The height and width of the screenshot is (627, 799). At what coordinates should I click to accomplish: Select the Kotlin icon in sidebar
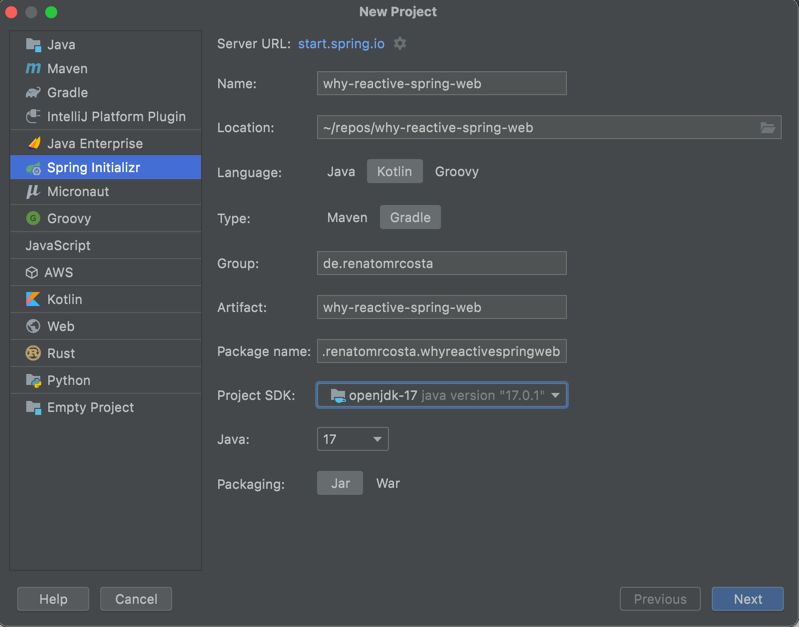(x=33, y=300)
